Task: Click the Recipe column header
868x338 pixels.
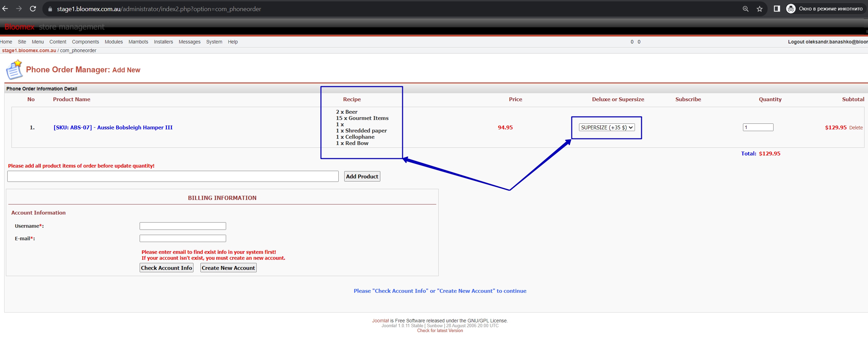Action: click(x=352, y=99)
